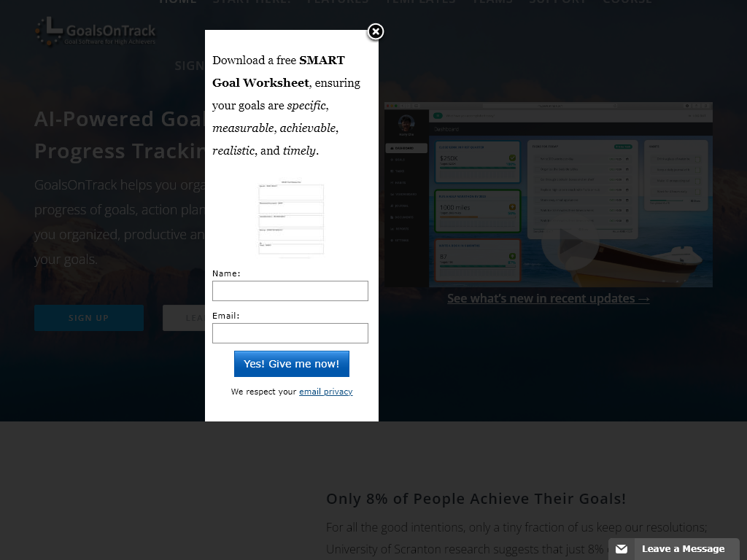The image size is (747, 560).
Task: Open the Settings icon in the app sidebar
Action: pyautogui.click(x=391, y=241)
